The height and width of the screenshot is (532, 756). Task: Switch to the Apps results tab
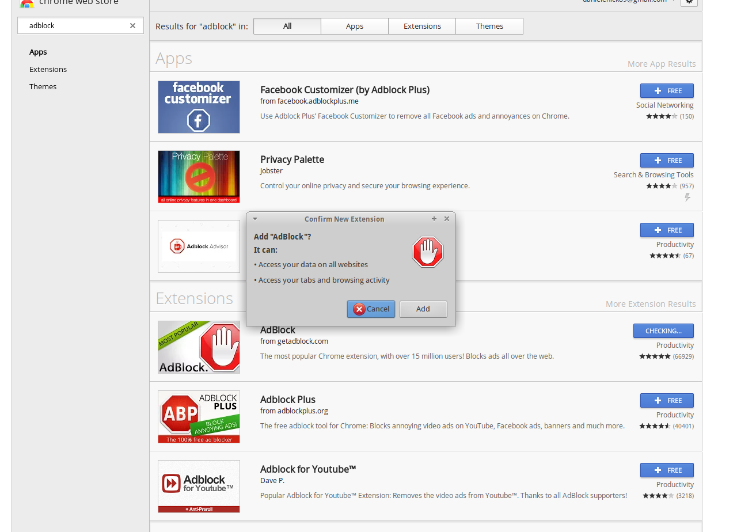click(355, 26)
